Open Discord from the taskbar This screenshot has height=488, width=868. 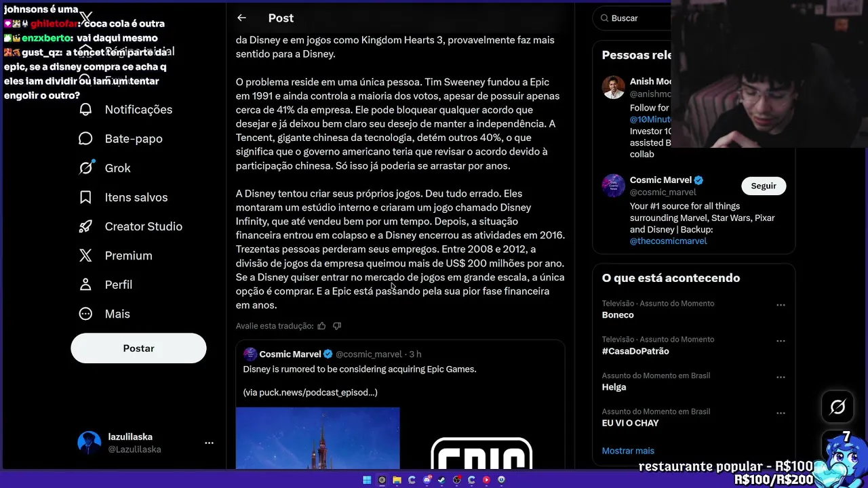427,480
